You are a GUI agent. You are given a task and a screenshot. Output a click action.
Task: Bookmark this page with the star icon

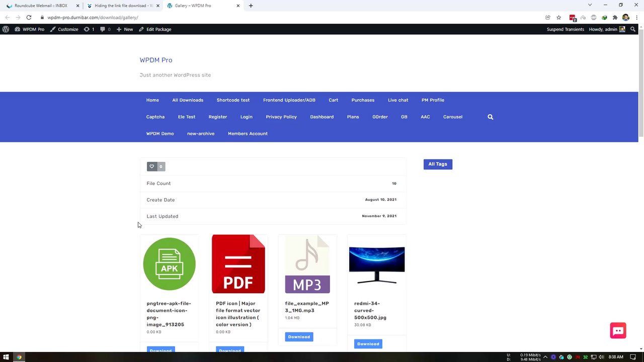pos(558,18)
